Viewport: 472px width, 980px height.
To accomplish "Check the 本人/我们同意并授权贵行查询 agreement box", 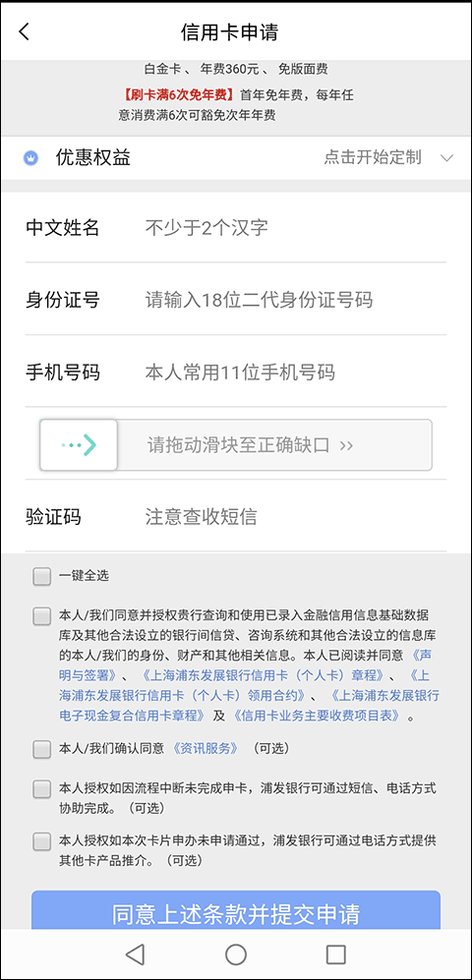I will tap(42, 616).
